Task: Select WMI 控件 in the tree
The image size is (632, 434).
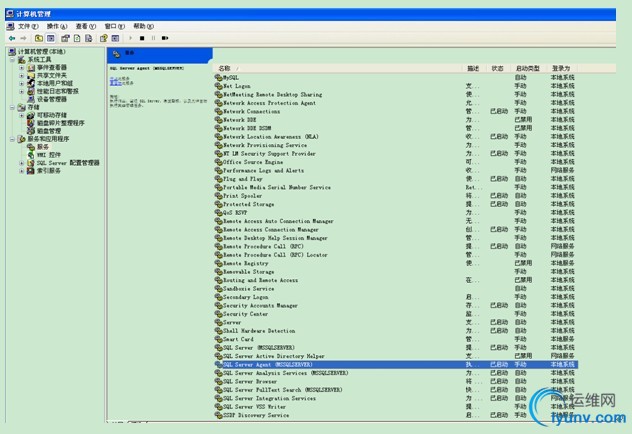Action: pos(49,155)
